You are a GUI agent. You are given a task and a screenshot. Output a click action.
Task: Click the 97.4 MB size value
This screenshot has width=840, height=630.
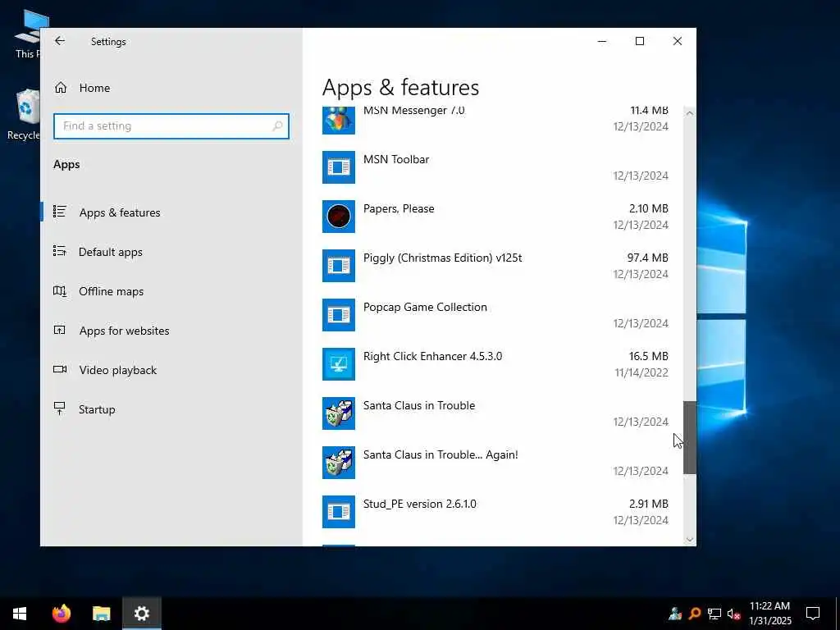(x=648, y=258)
